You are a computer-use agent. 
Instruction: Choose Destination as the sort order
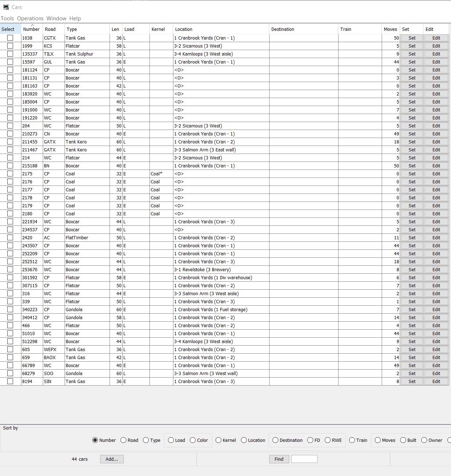(275, 440)
